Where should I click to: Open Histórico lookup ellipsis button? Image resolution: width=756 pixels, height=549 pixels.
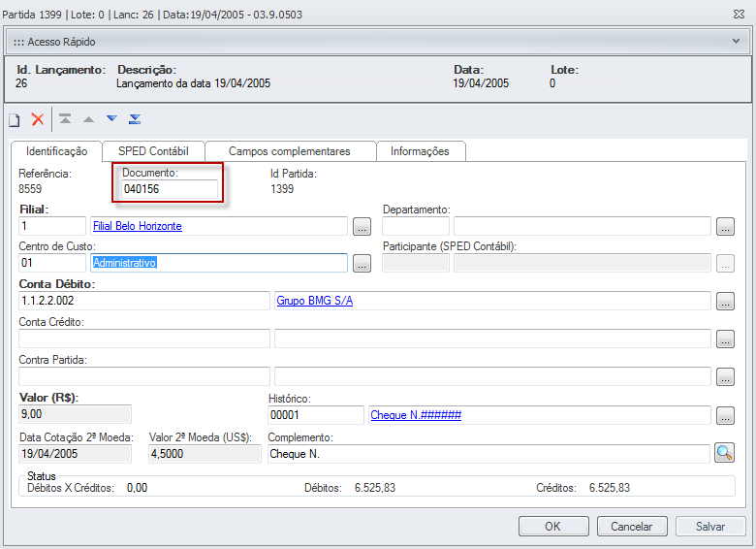[x=725, y=415]
